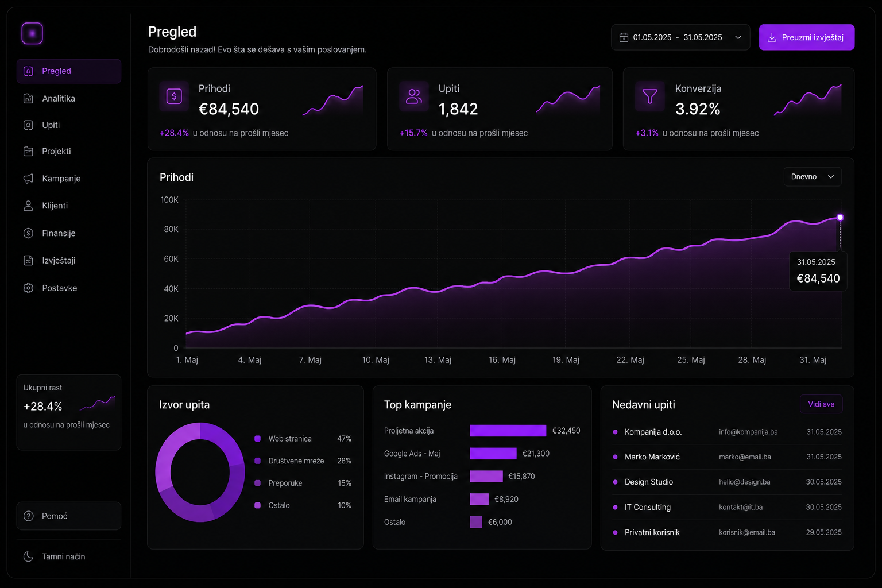Image resolution: width=882 pixels, height=588 pixels.
Task: Toggle Tamni način dark mode
Action: (69, 556)
